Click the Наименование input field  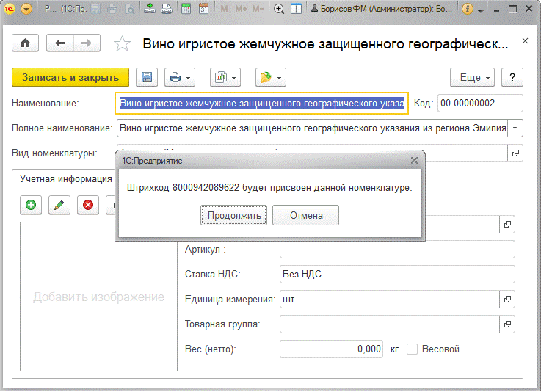261,104
